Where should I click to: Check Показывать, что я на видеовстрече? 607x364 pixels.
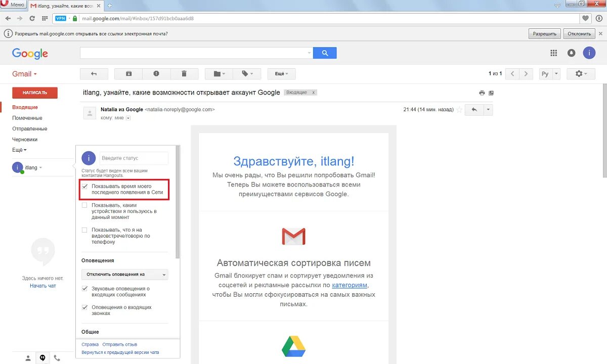84,230
